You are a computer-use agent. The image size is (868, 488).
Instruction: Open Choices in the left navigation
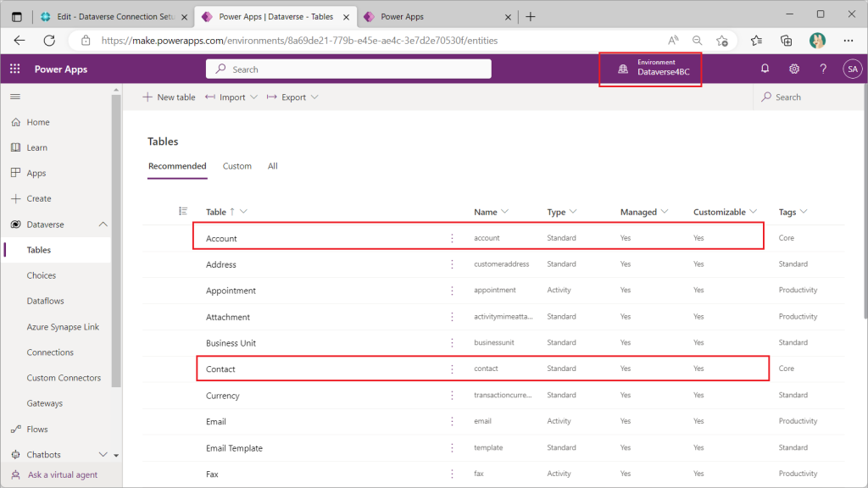click(42, 275)
